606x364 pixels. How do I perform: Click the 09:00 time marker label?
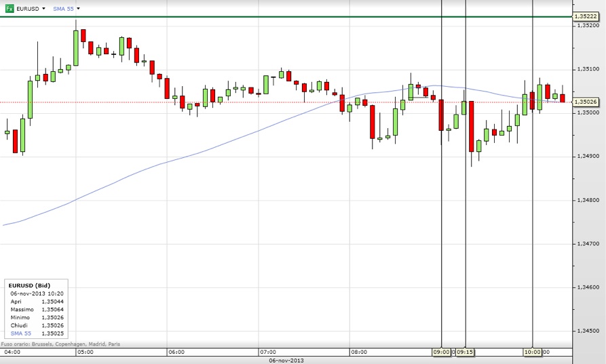tap(441, 352)
